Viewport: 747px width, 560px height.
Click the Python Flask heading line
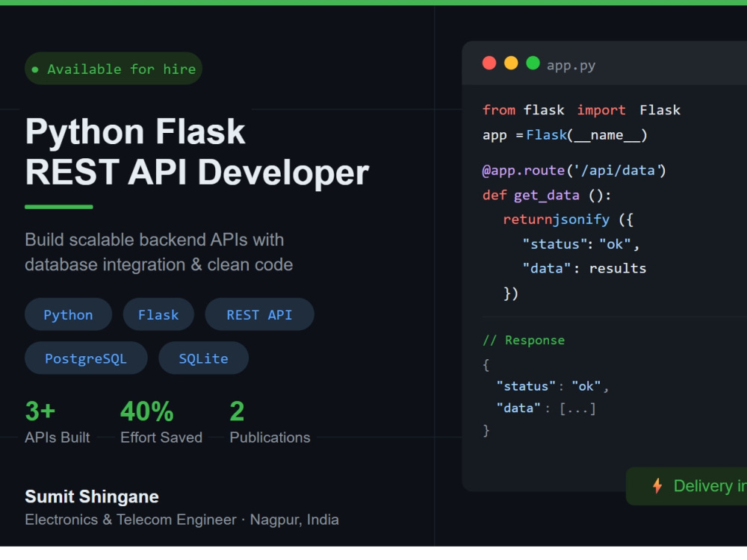click(x=135, y=131)
